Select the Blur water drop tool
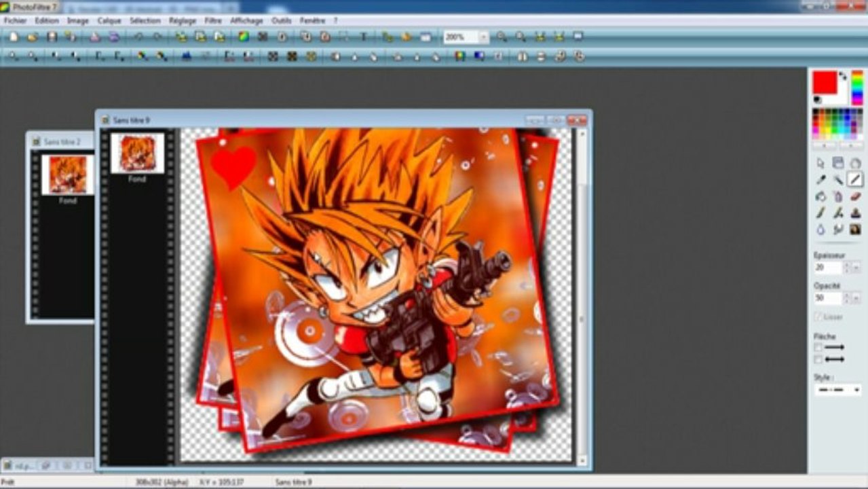The height and width of the screenshot is (489, 868). (x=820, y=230)
